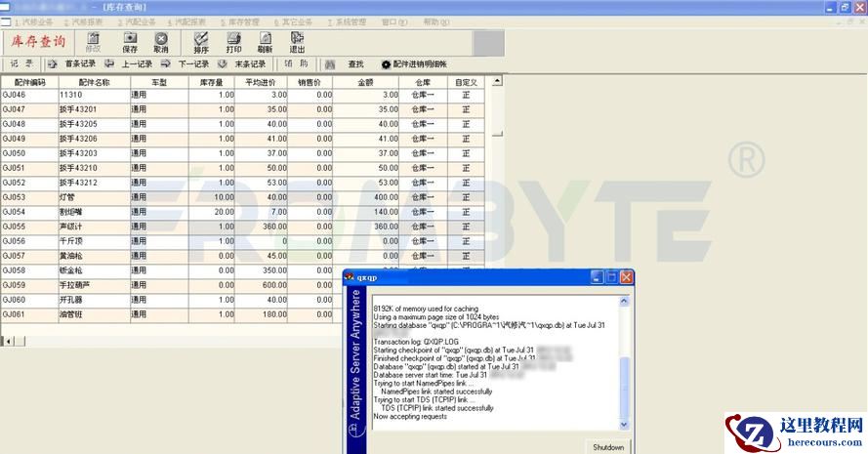
Task: Click the 车型 column header
Action: click(x=159, y=82)
